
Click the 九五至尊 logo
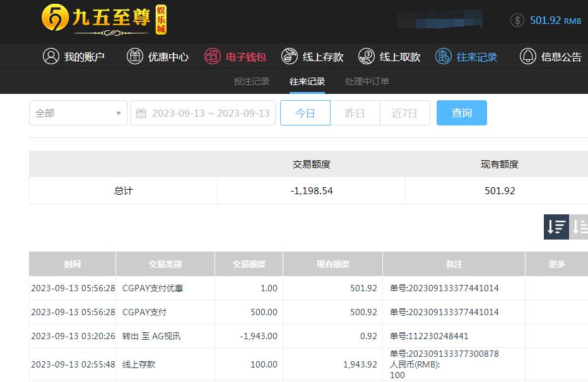[104, 20]
